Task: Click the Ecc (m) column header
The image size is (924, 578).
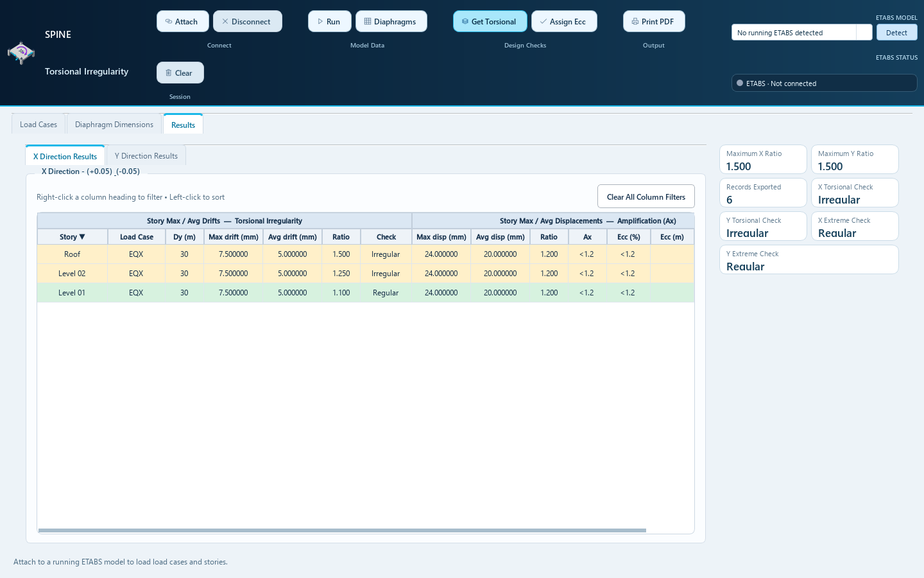Action: point(672,236)
